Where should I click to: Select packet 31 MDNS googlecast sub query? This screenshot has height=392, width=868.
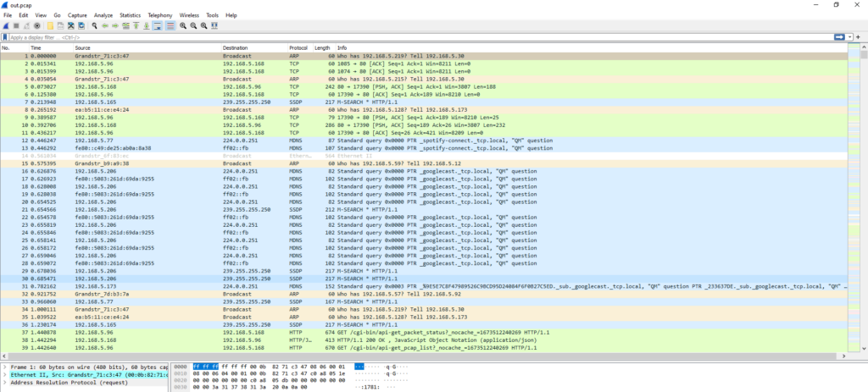point(424,286)
